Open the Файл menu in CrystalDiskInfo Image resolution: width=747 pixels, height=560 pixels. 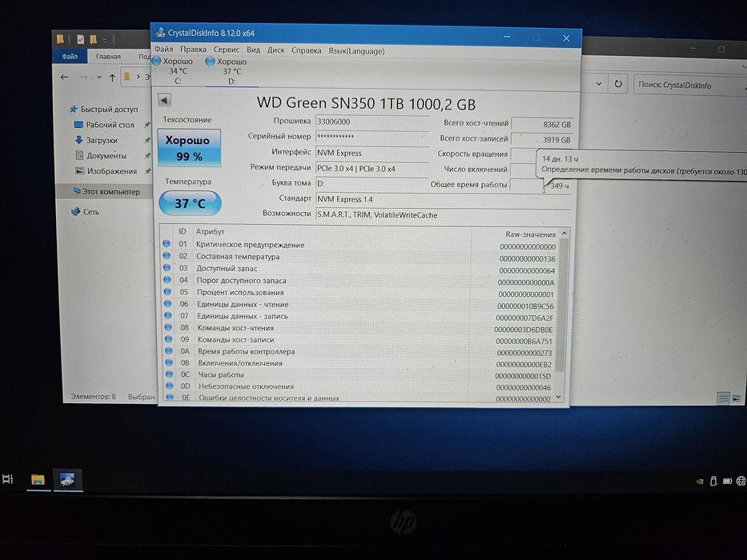pos(163,49)
